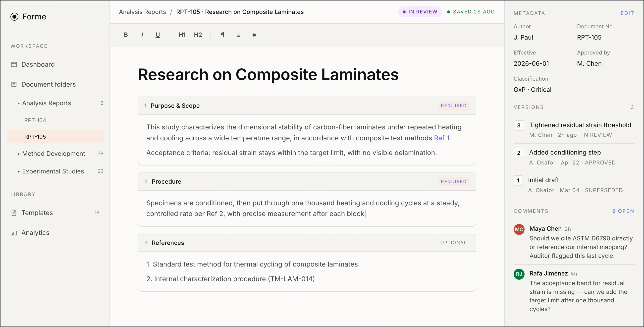Click the grid table icon
This screenshot has height=327, width=644.
(254, 35)
